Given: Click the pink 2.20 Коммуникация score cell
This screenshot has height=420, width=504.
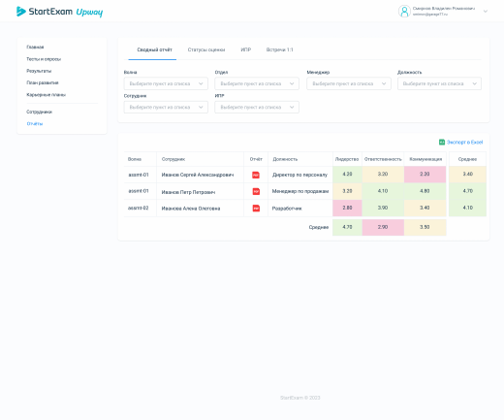Looking at the screenshot, I should coord(425,175).
